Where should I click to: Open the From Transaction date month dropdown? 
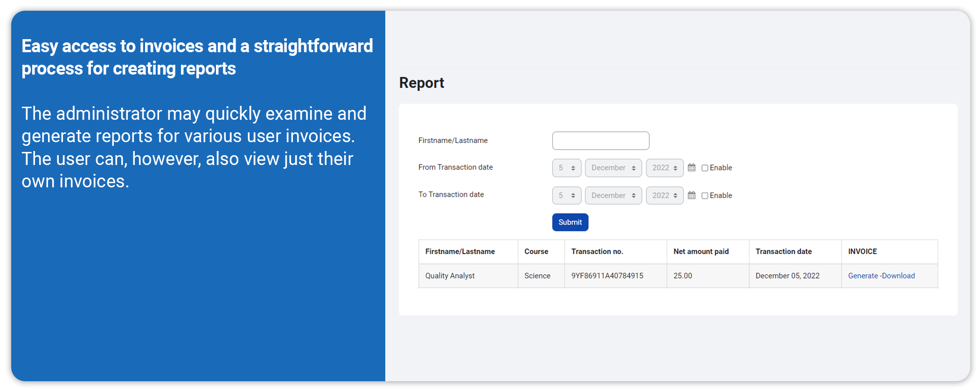click(613, 168)
